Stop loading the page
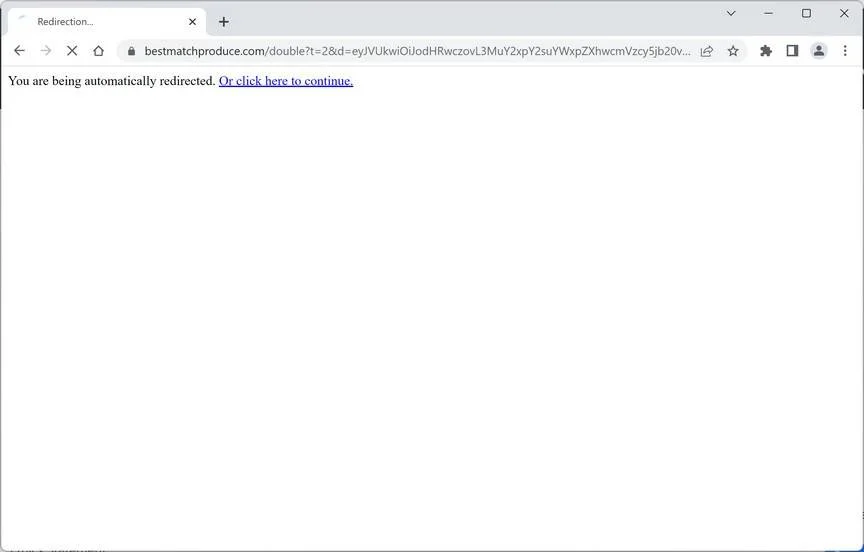This screenshot has height=552, width=864. 72,51
